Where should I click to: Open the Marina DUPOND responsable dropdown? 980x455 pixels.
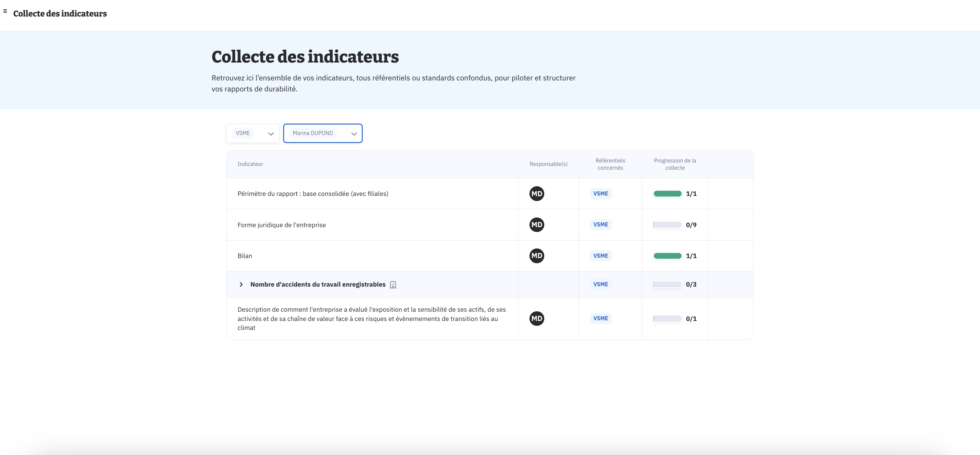323,133
